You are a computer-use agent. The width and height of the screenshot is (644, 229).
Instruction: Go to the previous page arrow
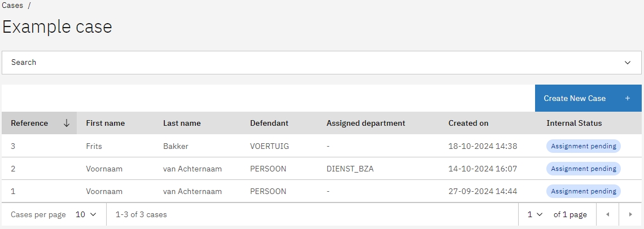pos(608,215)
